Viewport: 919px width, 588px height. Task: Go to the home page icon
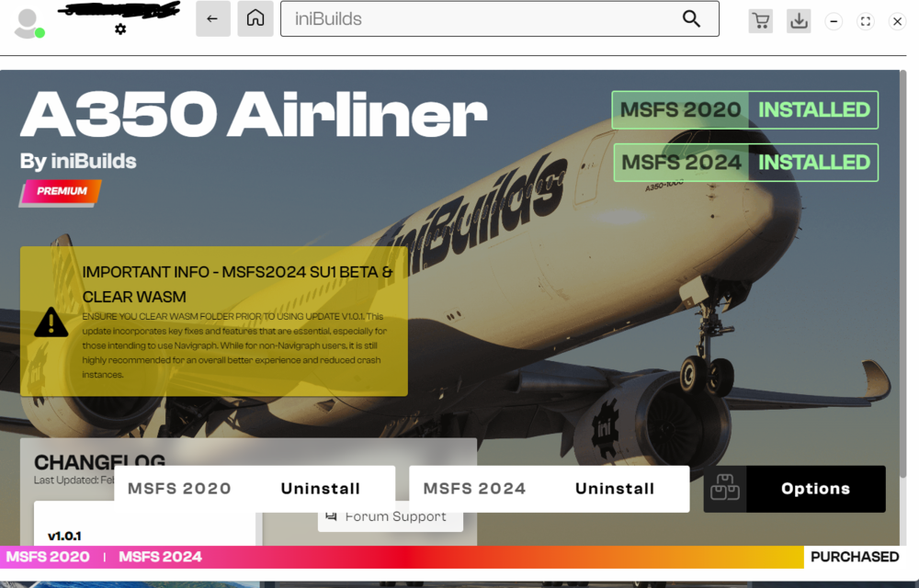(x=255, y=19)
